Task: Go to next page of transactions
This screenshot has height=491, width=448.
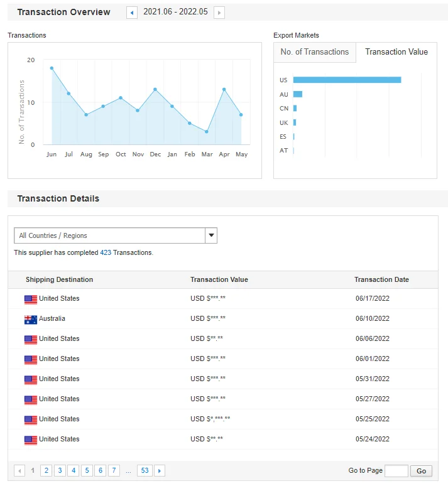Action: pyautogui.click(x=160, y=470)
